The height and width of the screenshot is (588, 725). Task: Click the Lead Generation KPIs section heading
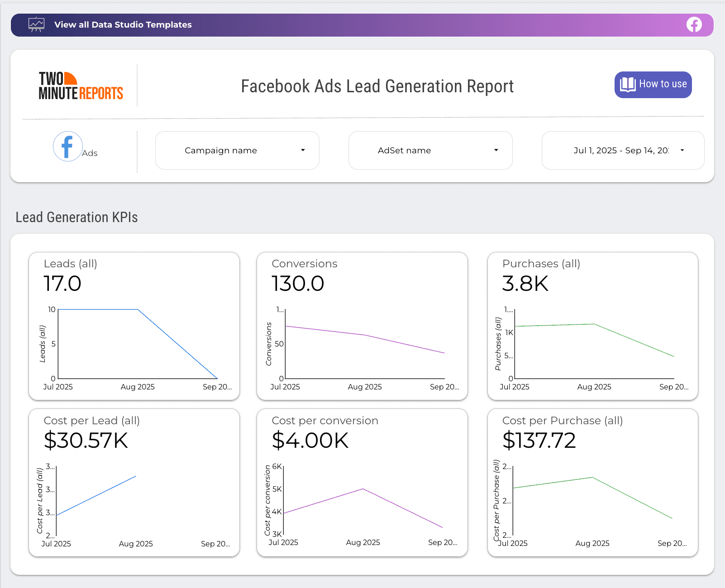(76, 218)
